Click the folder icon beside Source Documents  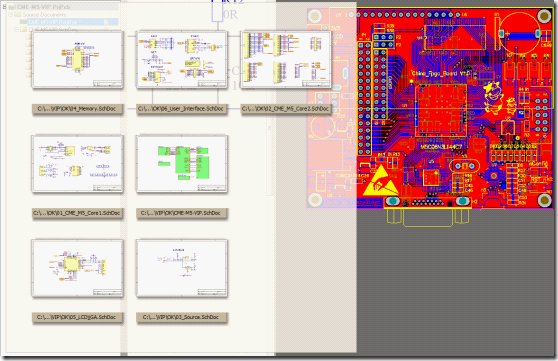click(x=18, y=15)
